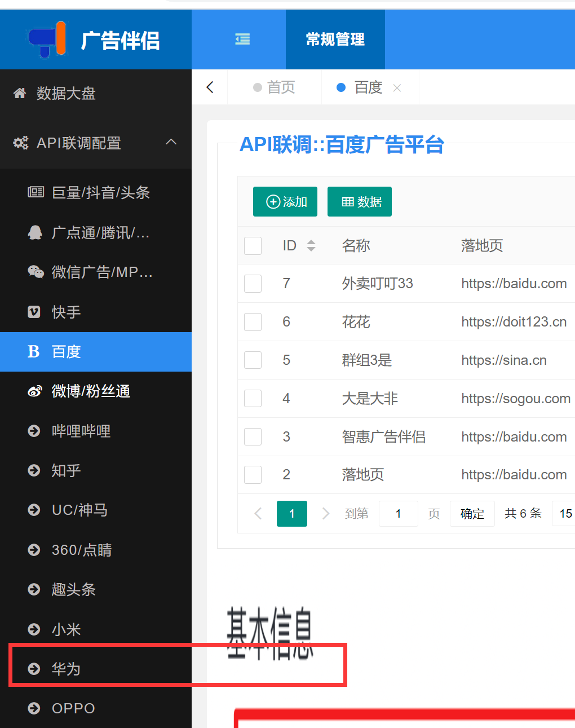Check the row named 落地页

pyautogui.click(x=253, y=475)
